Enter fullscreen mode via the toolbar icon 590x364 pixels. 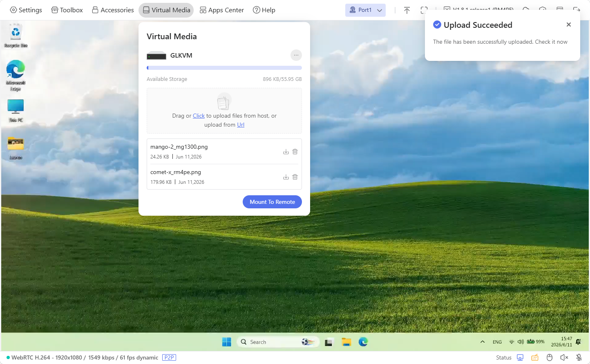[424, 10]
